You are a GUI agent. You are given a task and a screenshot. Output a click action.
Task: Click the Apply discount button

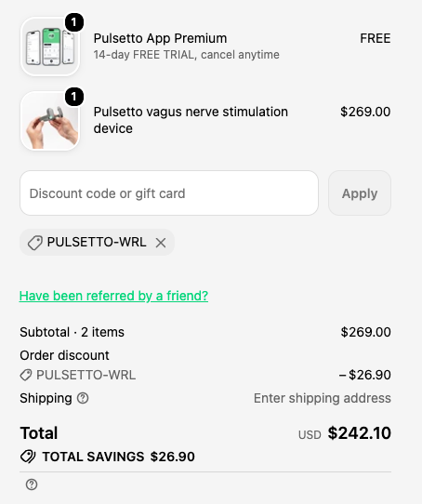[x=360, y=193]
